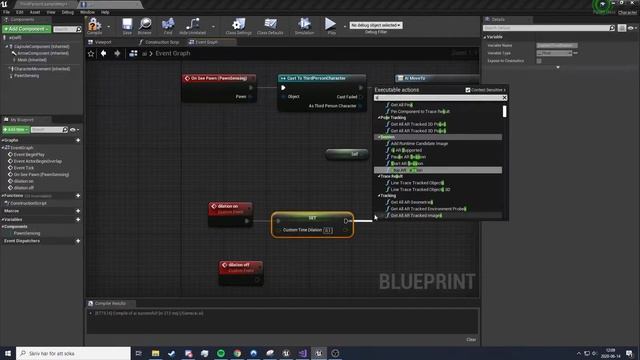Viewport: 640px width, 360px height.
Task: Select Event Tick in My Blueprint tree
Action: [x=24, y=168]
